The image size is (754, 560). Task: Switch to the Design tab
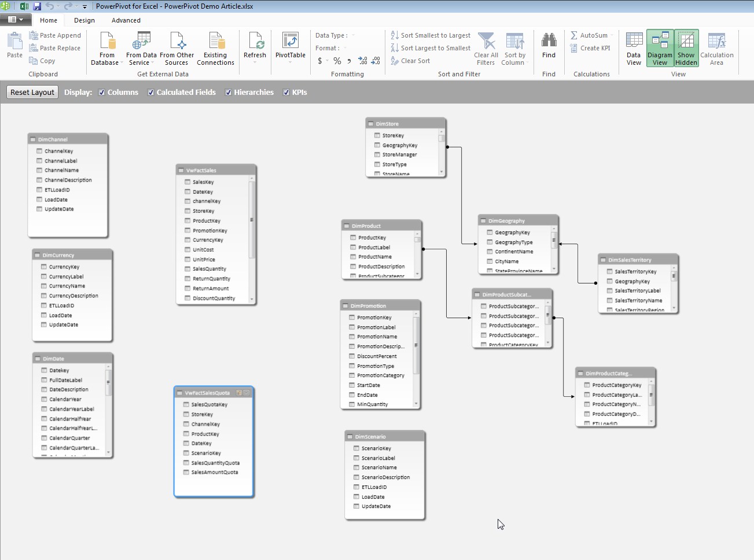point(84,20)
